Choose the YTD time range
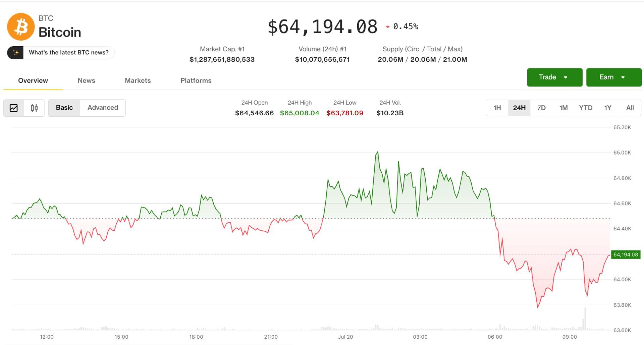This screenshot has width=644, height=345. point(586,108)
